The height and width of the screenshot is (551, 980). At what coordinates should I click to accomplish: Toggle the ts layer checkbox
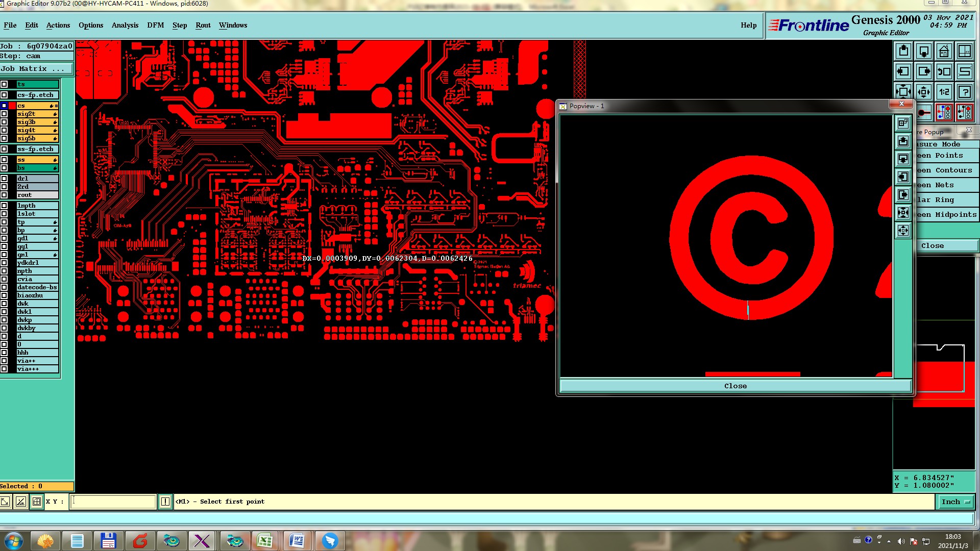pyautogui.click(x=4, y=84)
